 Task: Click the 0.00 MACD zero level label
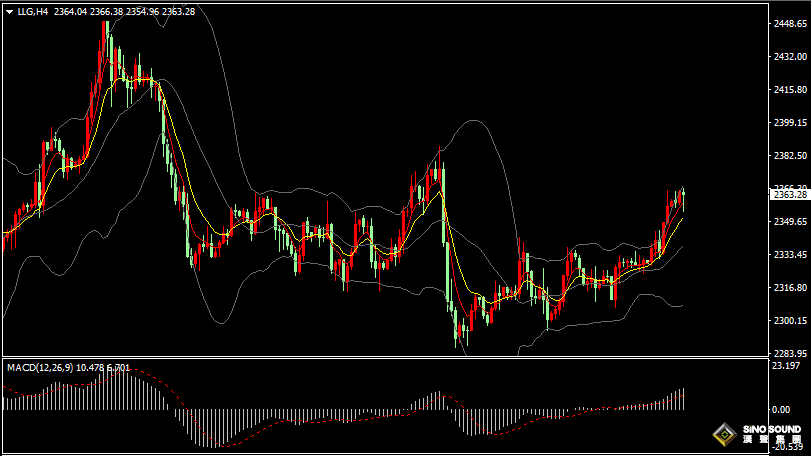(781, 409)
